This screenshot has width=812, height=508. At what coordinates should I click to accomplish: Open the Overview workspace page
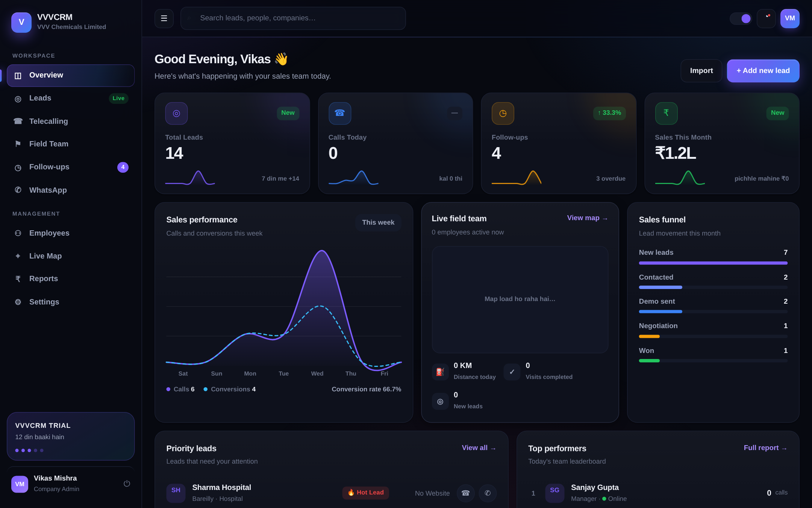click(71, 75)
